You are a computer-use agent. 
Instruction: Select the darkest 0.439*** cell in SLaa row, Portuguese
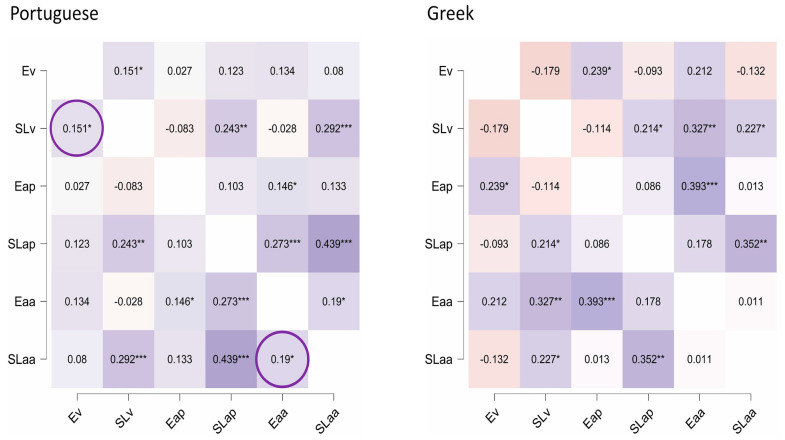231,359
